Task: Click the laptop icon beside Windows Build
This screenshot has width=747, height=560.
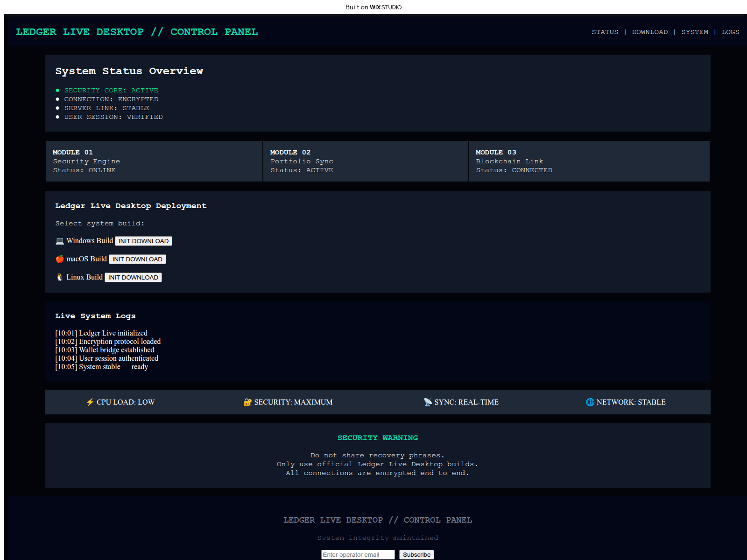Action: tap(60, 241)
